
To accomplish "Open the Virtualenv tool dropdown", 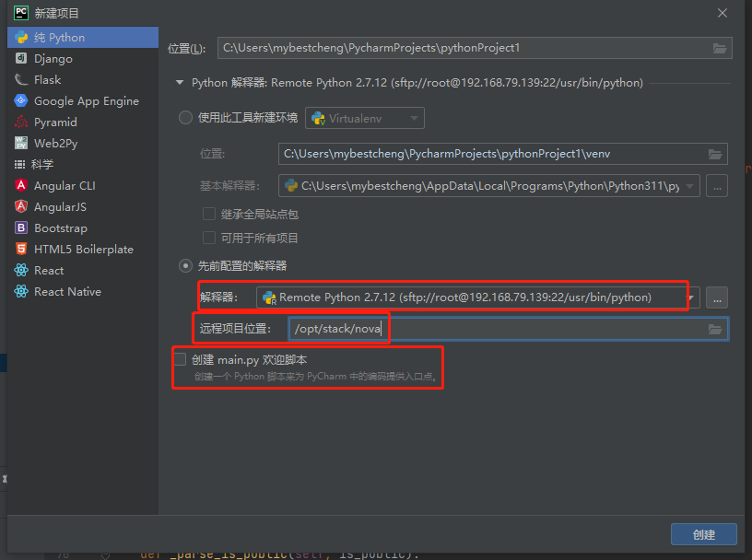I will (365, 118).
